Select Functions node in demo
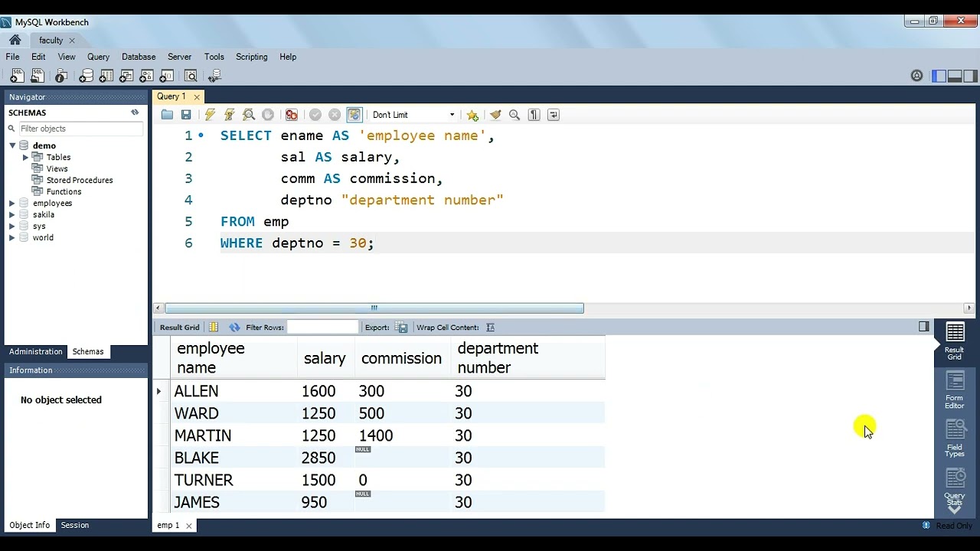This screenshot has height=551, width=980. pyautogui.click(x=64, y=191)
